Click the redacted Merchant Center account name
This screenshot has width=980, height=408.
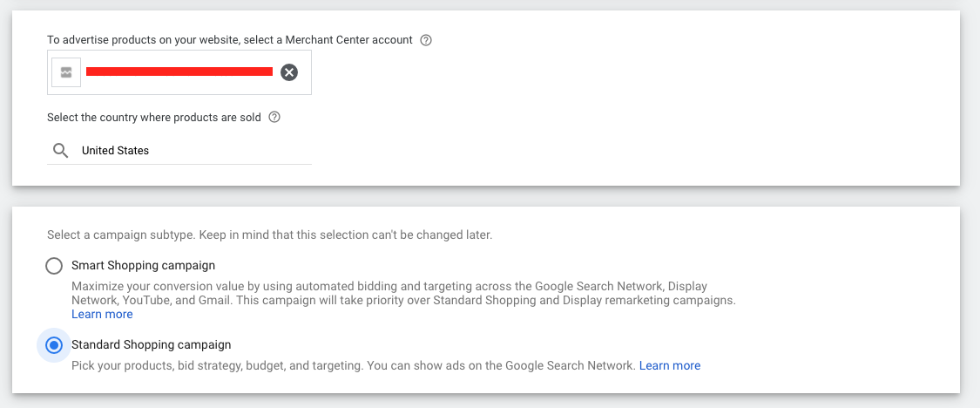(179, 71)
